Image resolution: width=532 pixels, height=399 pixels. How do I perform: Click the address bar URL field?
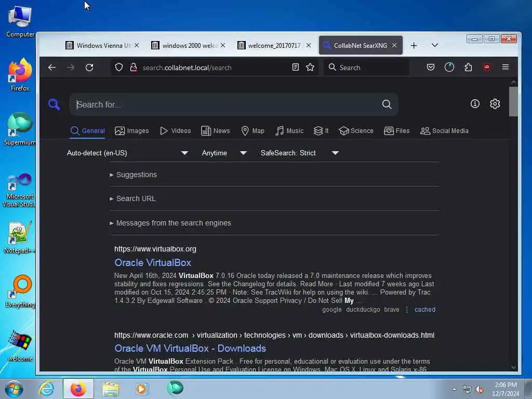click(x=214, y=68)
